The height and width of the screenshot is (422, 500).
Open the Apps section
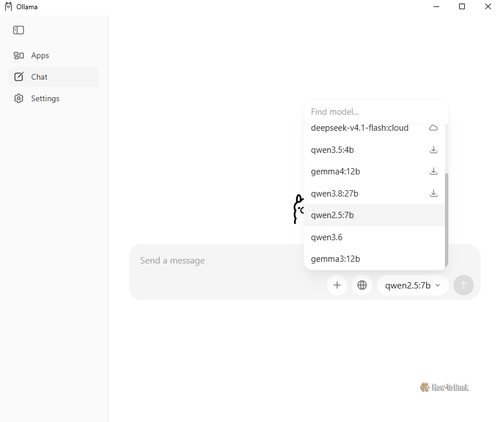tap(53, 55)
